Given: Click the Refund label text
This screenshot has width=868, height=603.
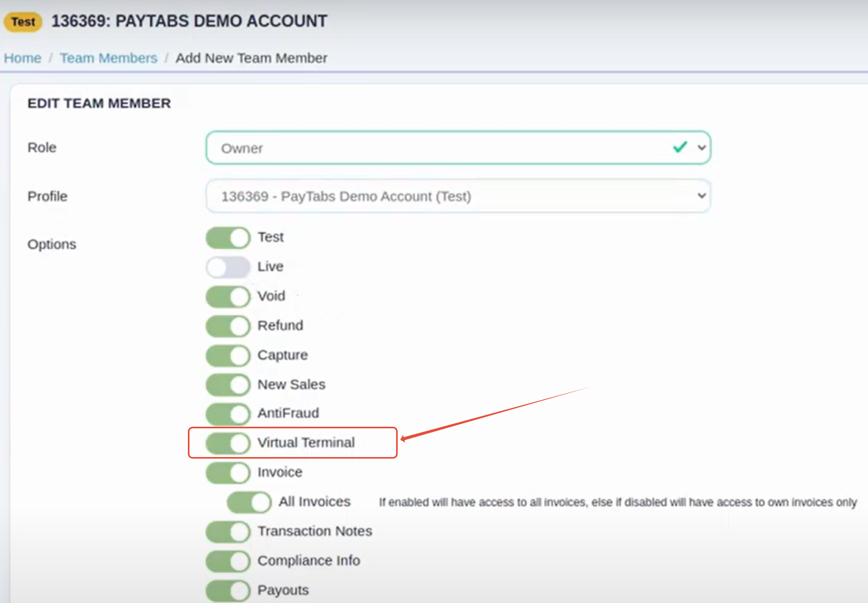Looking at the screenshot, I should [x=280, y=325].
